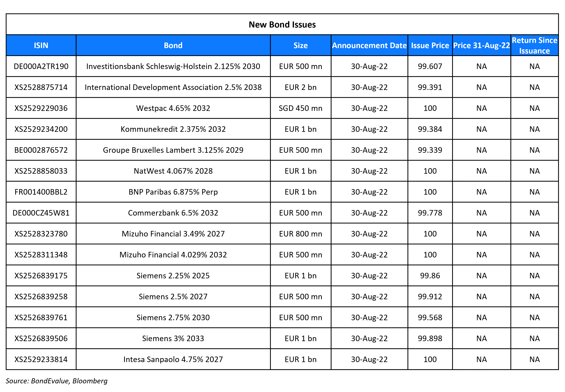Click issue price 99.339
This screenshot has height=392, width=565.
point(430,150)
